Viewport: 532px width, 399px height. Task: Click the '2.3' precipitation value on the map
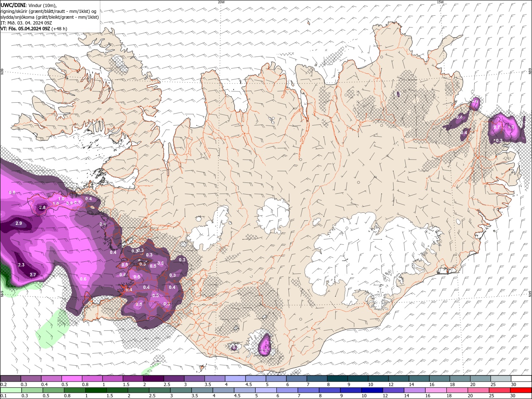pos(22,265)
